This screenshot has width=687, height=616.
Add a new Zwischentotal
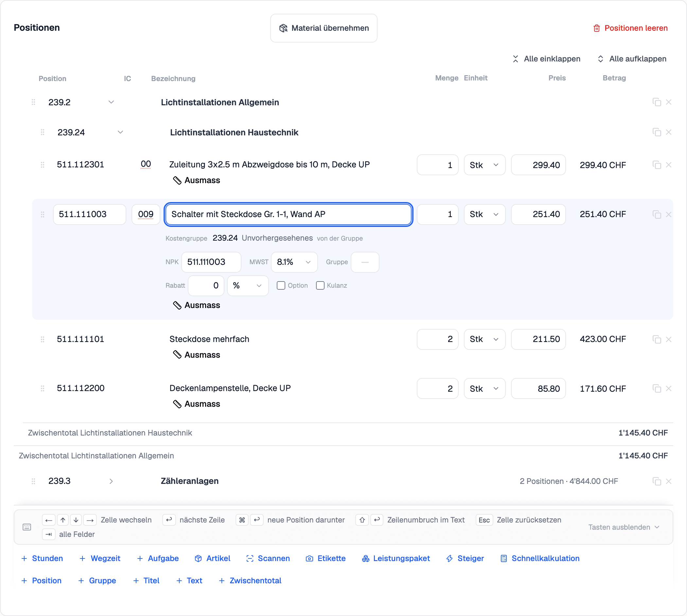coord(250,581)
